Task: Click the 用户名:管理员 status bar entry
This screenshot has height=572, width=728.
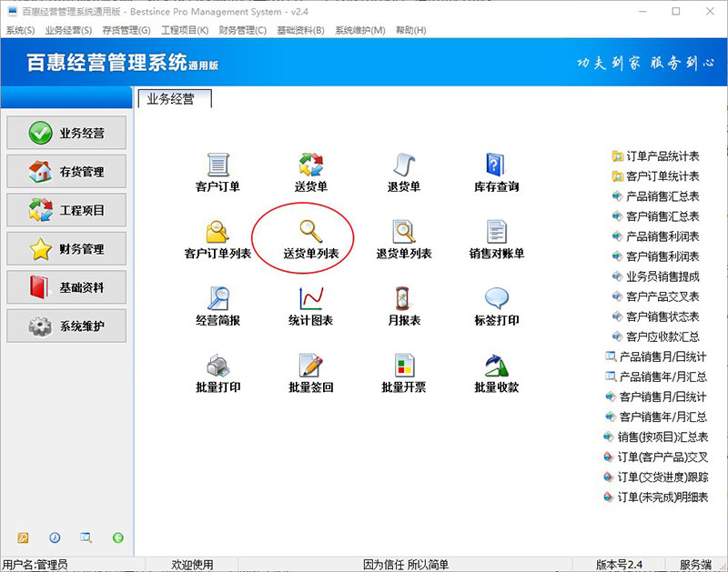Action: 35,565
